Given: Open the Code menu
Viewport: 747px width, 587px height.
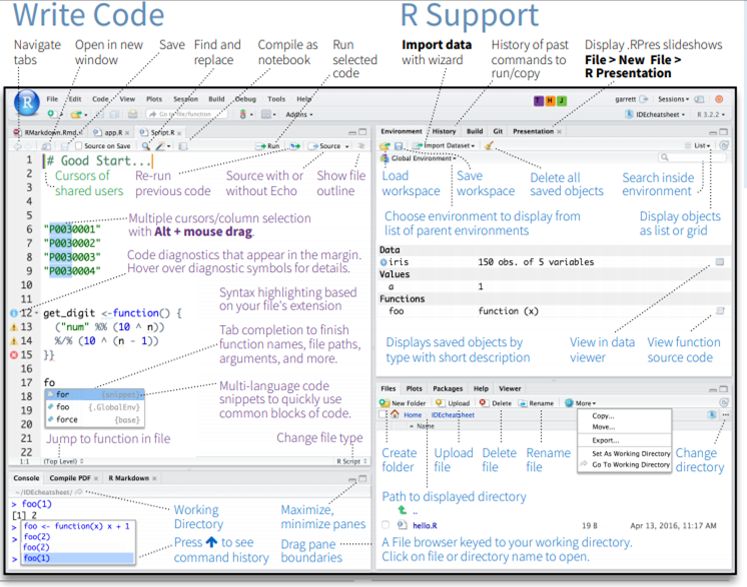Looking at the screenshot, I should pos(100,99).
